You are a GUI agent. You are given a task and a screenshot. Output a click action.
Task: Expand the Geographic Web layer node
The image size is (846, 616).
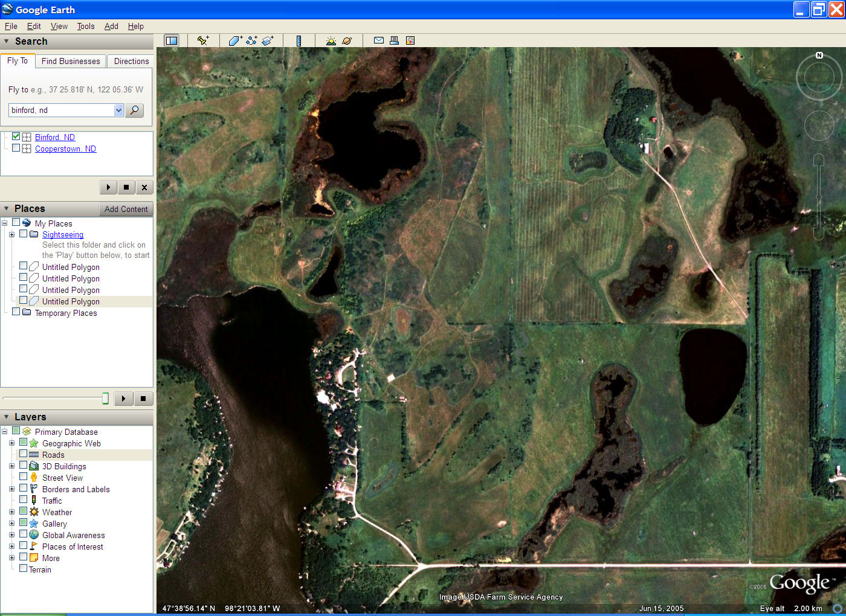11,443
